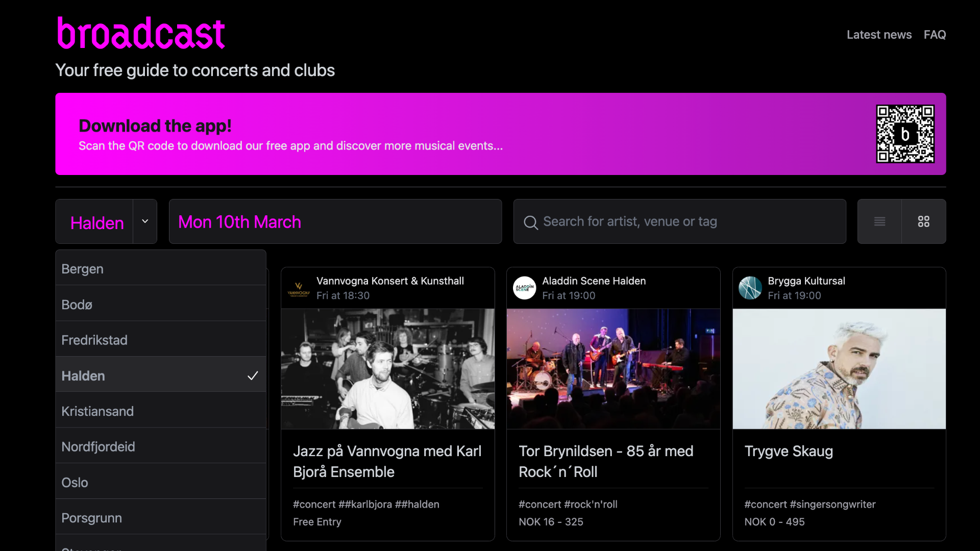Image resolution: width=980 pixels, height=551 pixels.
Task: Switch to grid view layout
Action: coord(923,221)
